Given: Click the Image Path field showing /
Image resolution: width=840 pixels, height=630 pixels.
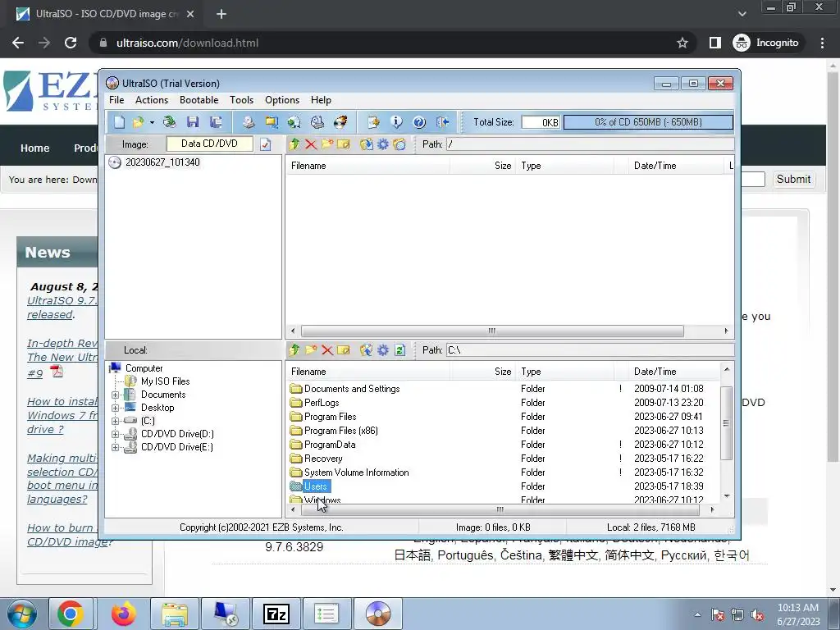Looking at the screenshot, I should [590, 144].
